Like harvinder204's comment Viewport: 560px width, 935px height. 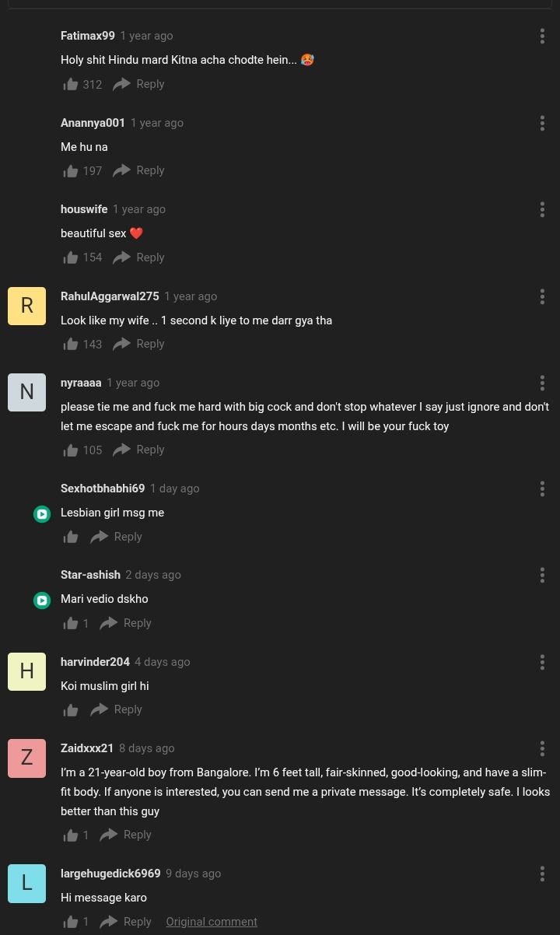[71, 709]
